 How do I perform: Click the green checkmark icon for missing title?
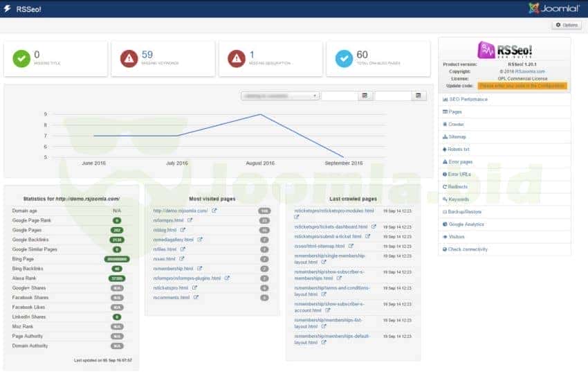(21, 58)
